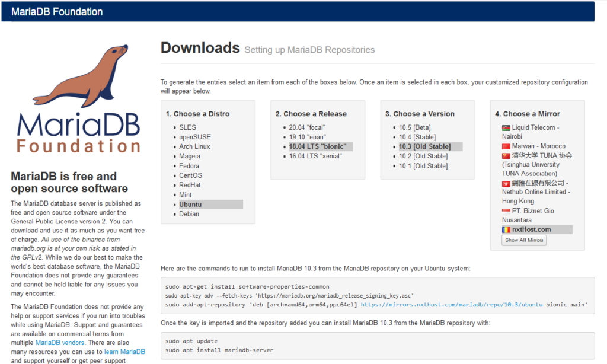Screen dimensions: 607x364
Task: Click the Show All Mirrors button
Action: 523,240
